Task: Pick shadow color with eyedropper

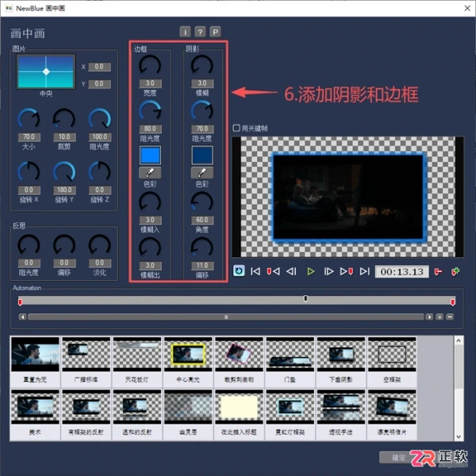Action: (x=202, y=173)
